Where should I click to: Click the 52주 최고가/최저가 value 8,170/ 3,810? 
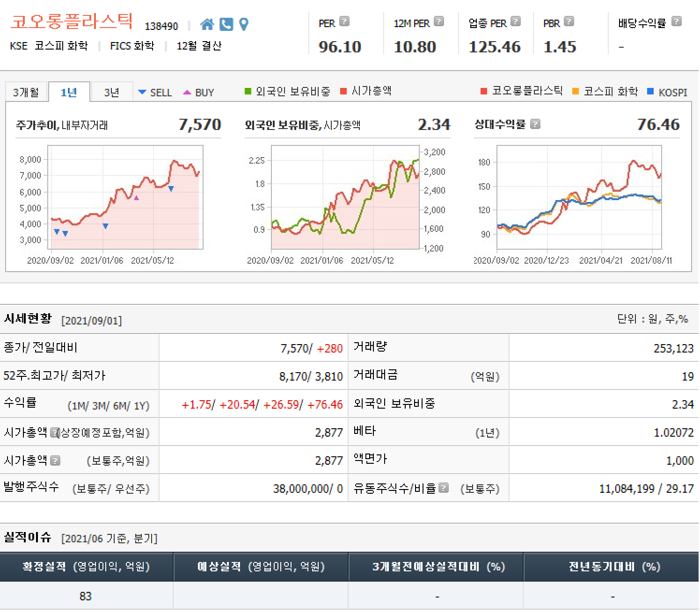(x=311, y=376)
